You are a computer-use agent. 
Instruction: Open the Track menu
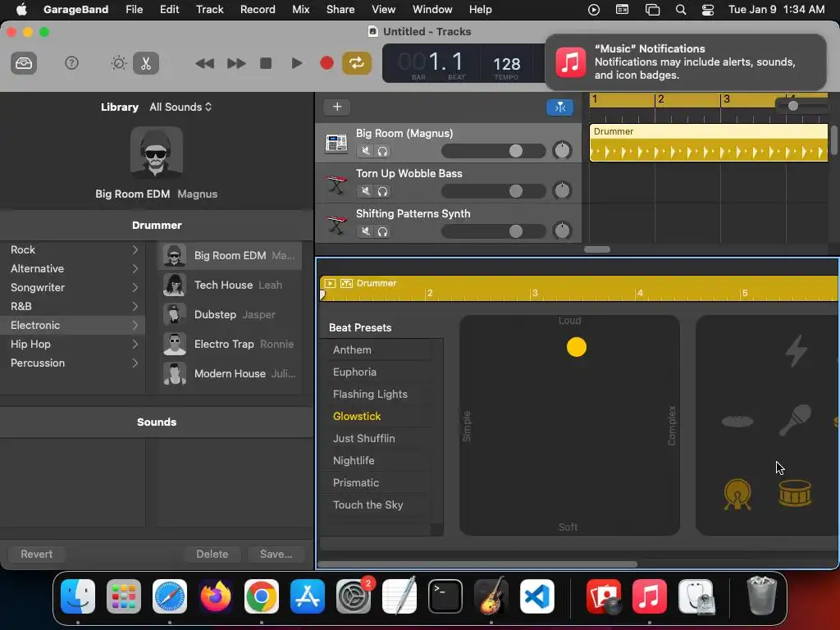click(209, 10)
